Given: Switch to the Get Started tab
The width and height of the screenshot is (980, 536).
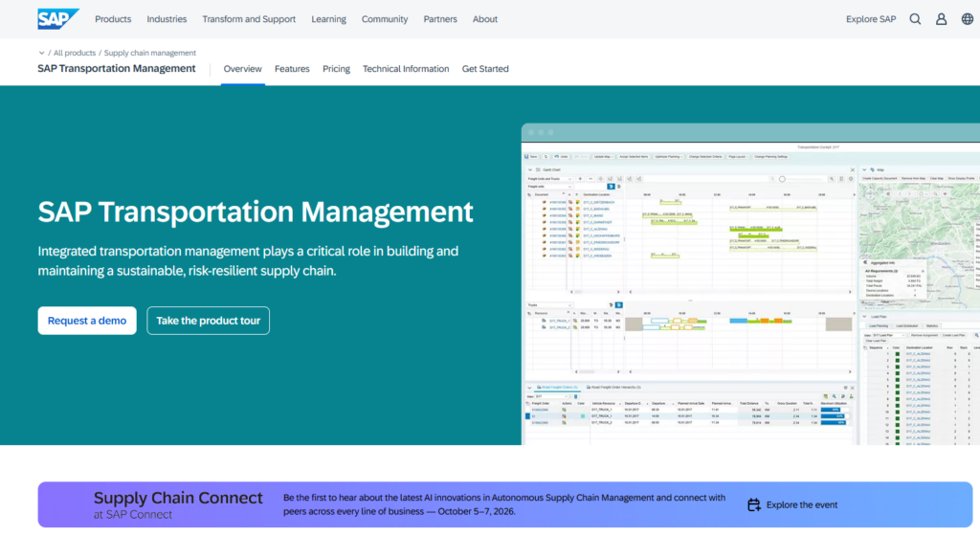Looking at the screenshot, I should click(x=485, y=69).
